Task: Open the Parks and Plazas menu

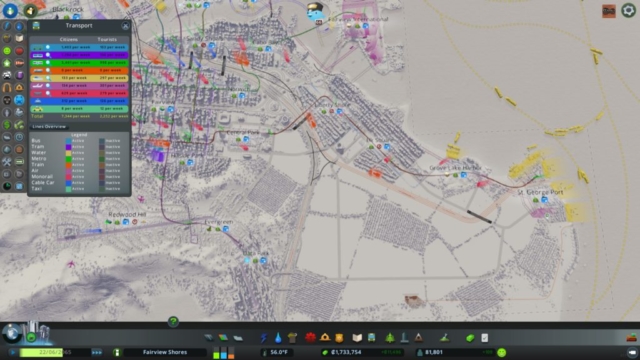Action: (x=390, y=338)
